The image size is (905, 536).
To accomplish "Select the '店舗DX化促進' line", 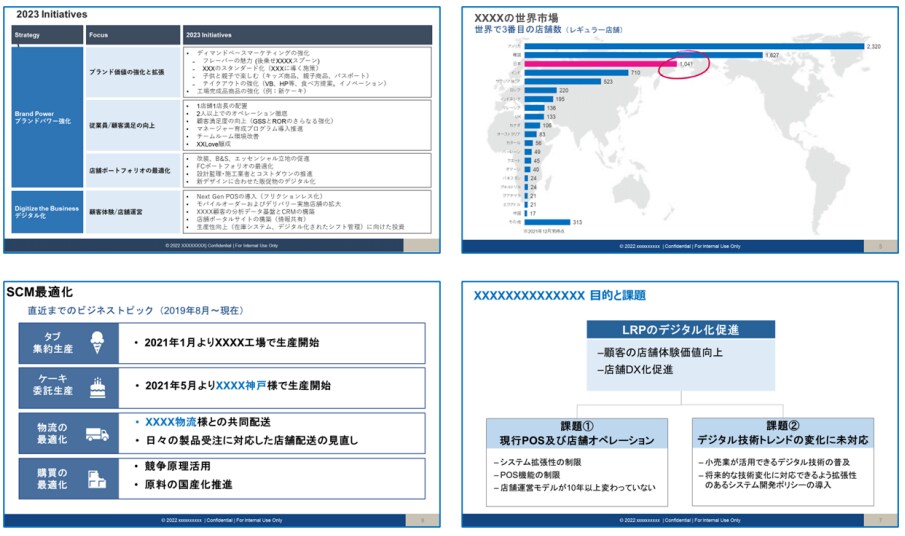I will (635, 370).
